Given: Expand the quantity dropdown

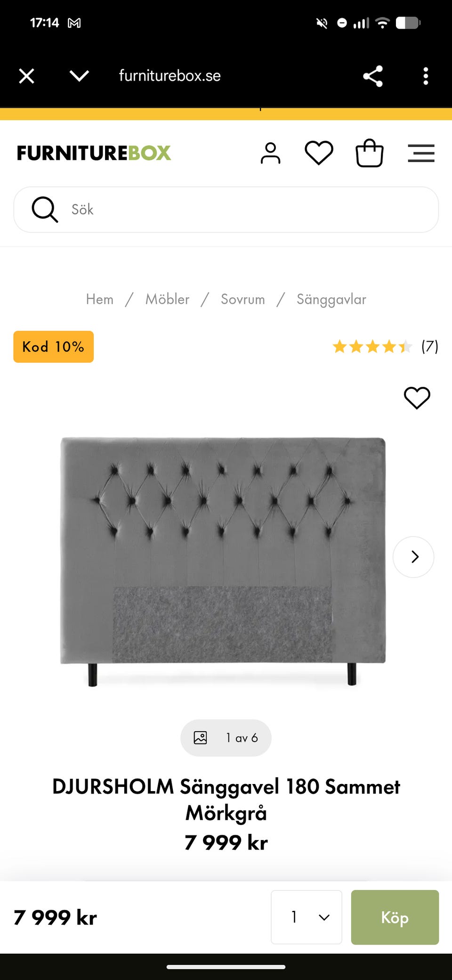Looking at the screenshot, I should pos(307,917).
